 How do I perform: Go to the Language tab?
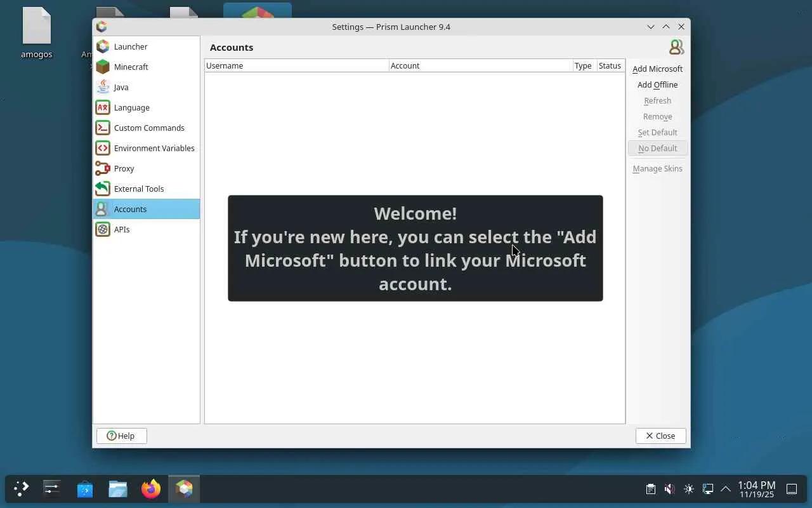pyautogui.click(x=132, y=107)
